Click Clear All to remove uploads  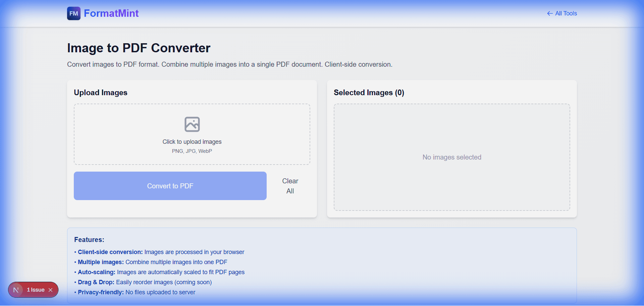click(x=290, y=186)
